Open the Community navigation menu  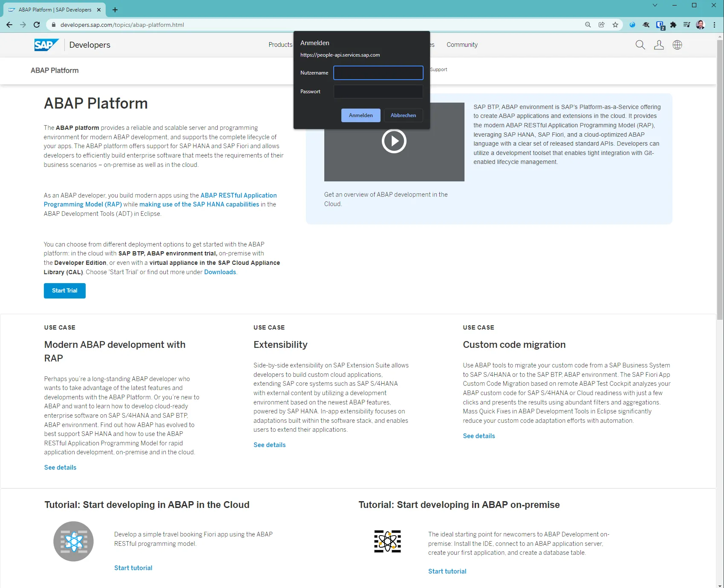coord(462,45)
